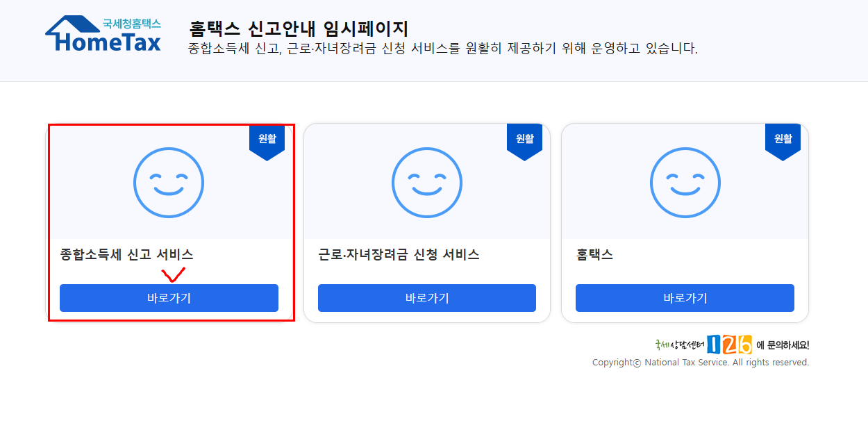This screenshot has height=439, width=868.
Task: Click the 원활 badge on 근로·자녀장려금 card
Action: tap(525, 138)
